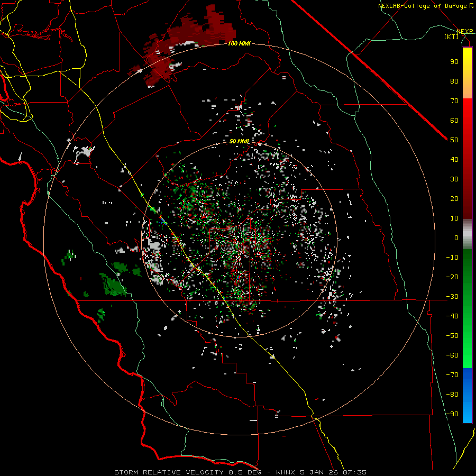
Task: Click the 50 knot label on velocity scale
Action: point(454,140)
